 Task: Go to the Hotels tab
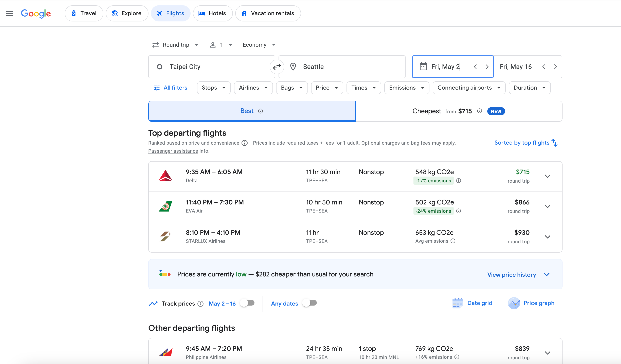tap(212, 13)
